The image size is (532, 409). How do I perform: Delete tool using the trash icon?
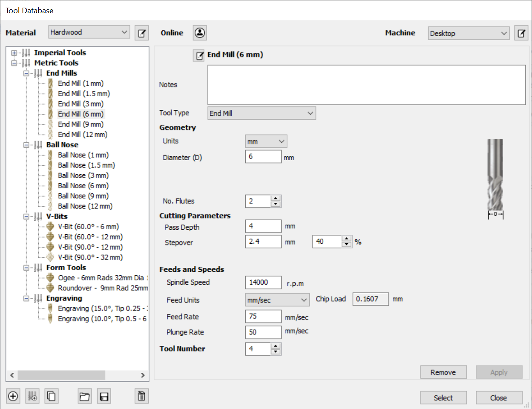coord(141,396)
